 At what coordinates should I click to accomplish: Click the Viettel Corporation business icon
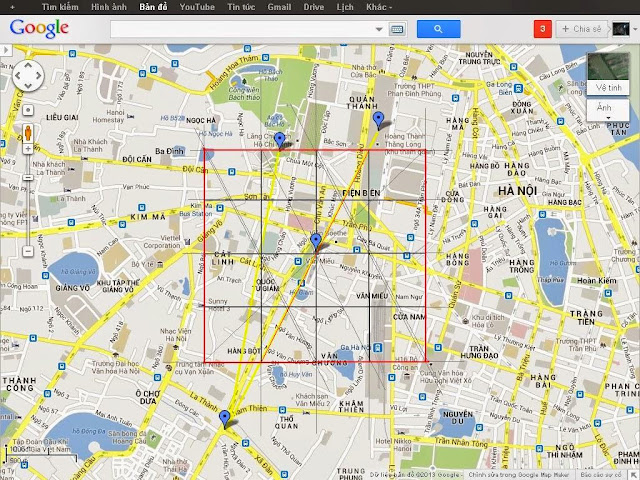coord(187,242)
